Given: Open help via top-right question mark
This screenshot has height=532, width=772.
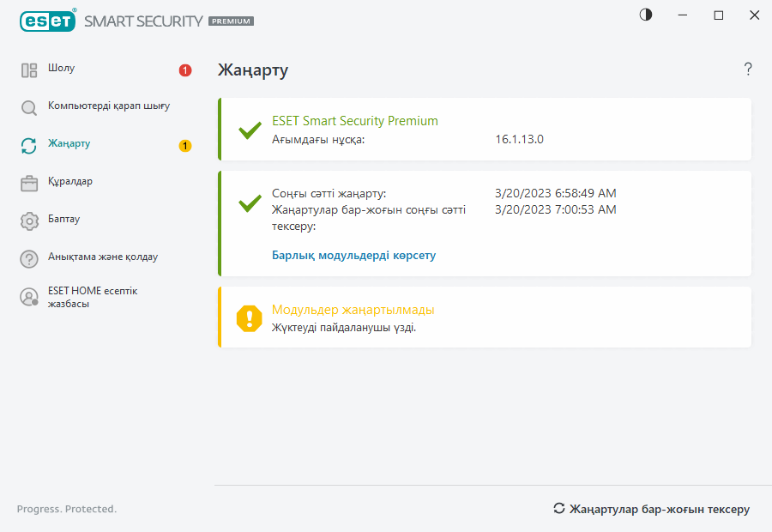Looking at the screenshot, I should [748, 70].
